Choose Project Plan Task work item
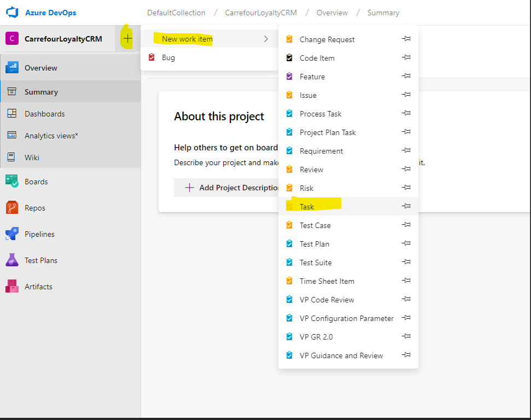531x420 pixels. click(348, 132)
